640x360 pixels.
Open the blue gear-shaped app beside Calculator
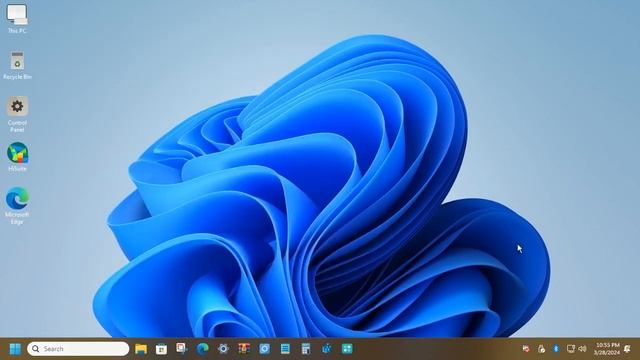tap(326, 349)
